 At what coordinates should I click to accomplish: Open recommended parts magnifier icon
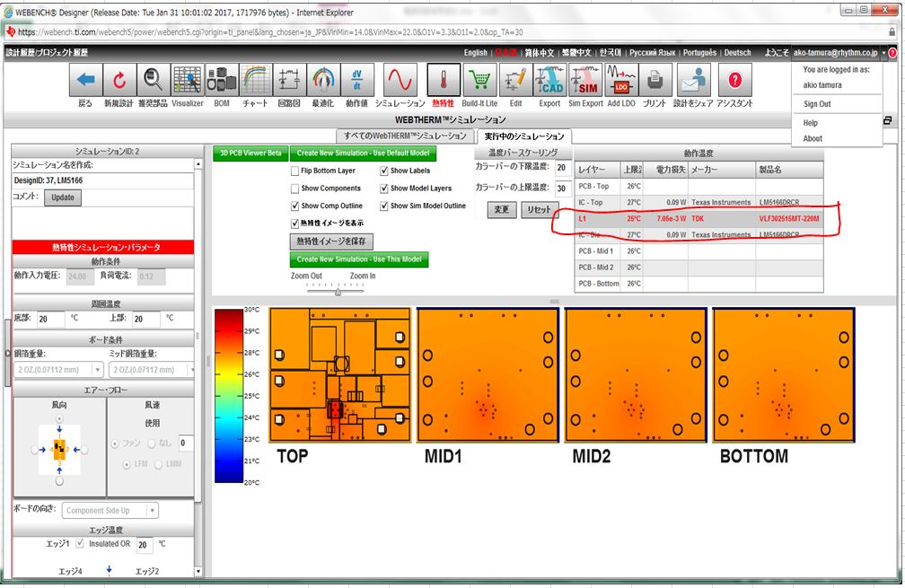(x=153, y=80)
